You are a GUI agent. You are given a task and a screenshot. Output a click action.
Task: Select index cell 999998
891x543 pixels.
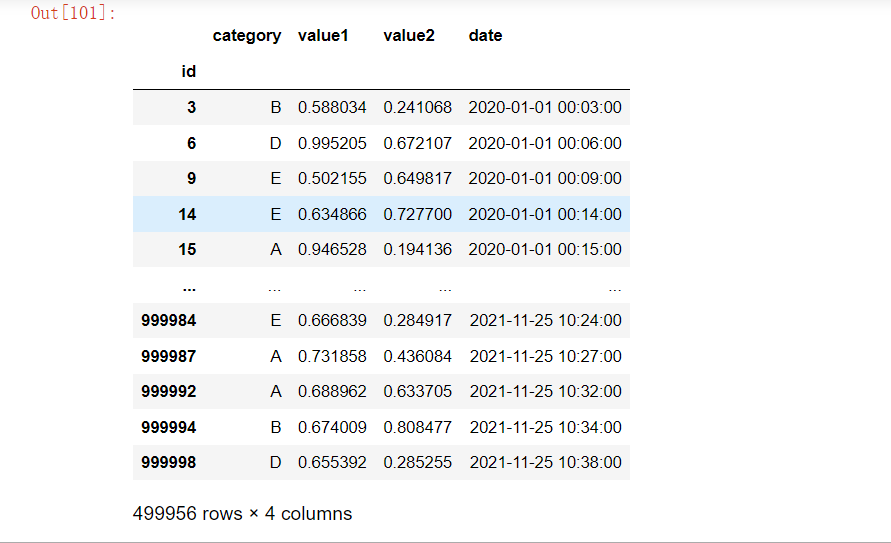click(169, 462)
